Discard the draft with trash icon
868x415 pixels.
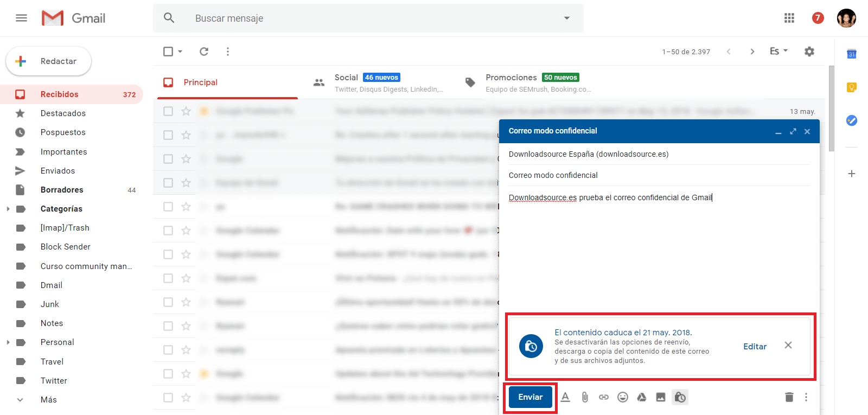coord(789,397)
